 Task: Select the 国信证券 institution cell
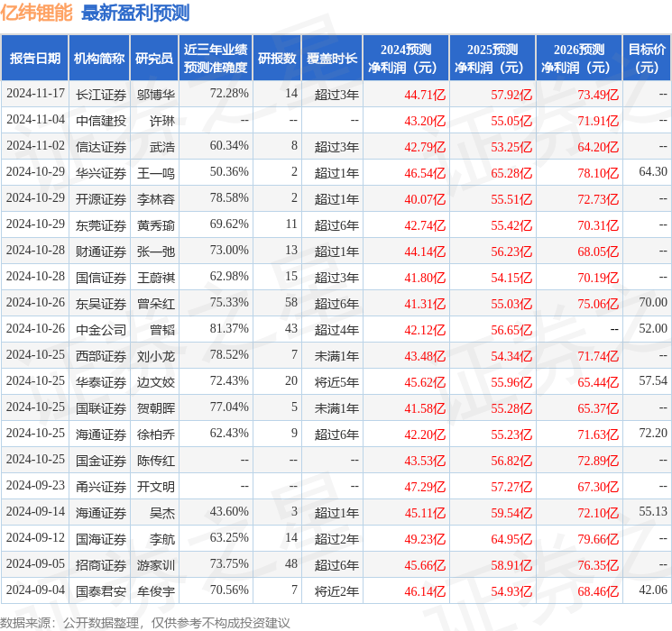[101, 278]
